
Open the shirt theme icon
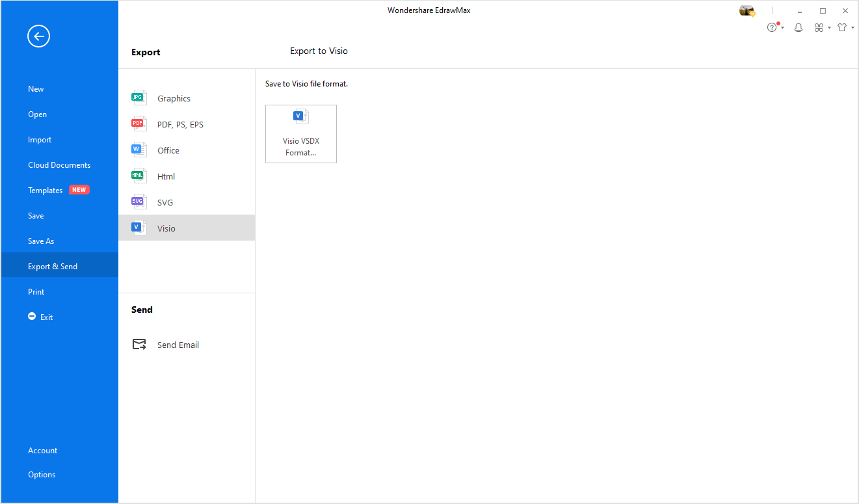[843, 27]
